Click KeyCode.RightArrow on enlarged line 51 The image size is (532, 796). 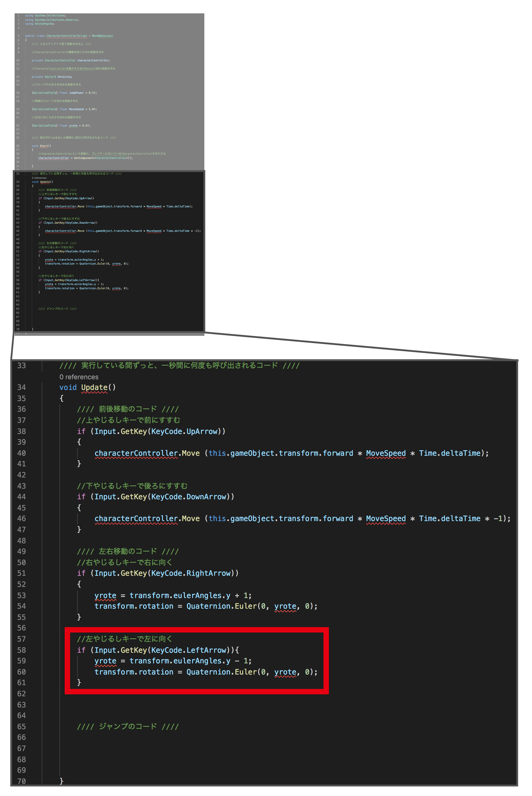[191, 573]
